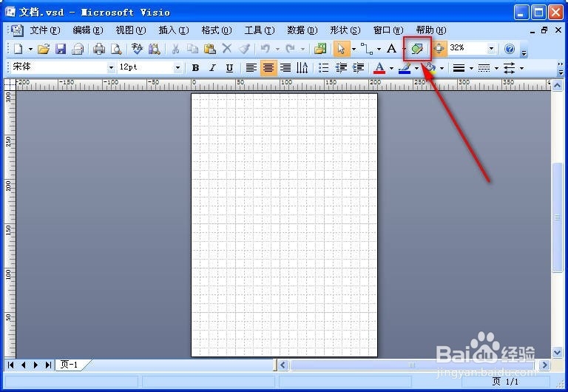Viewport: 568px width, 392px height.
Task: Apply Font Color red A
Action: coord(379,68)
